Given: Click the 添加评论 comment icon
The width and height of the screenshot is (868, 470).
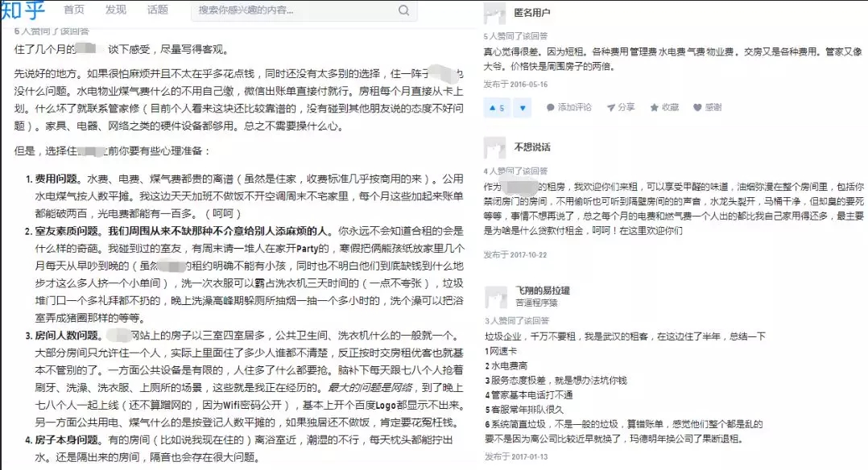Looking at the screenshot, I should coord(550,107).
